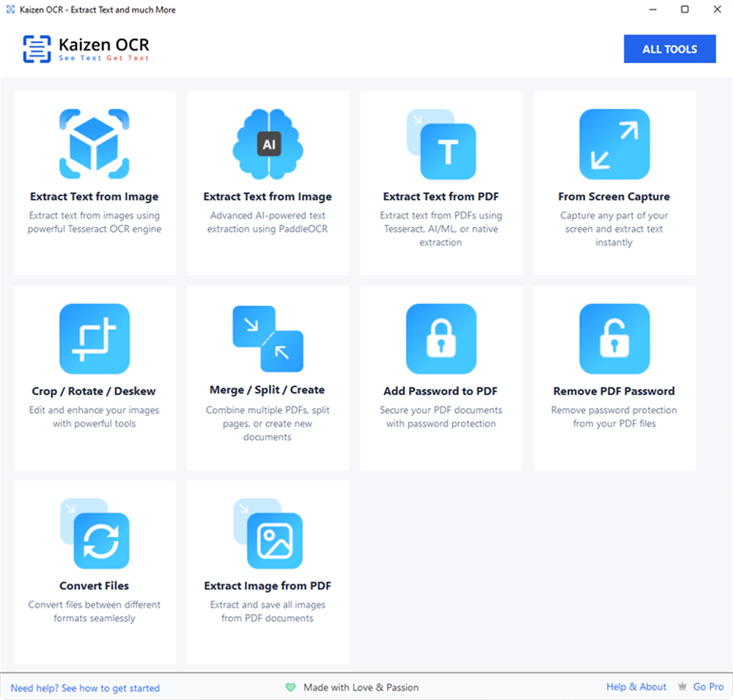Open the Crop / Rotate / Deskew tool
Screen dimensions: 733x700
pyautogui.click(x=94, y=377)
